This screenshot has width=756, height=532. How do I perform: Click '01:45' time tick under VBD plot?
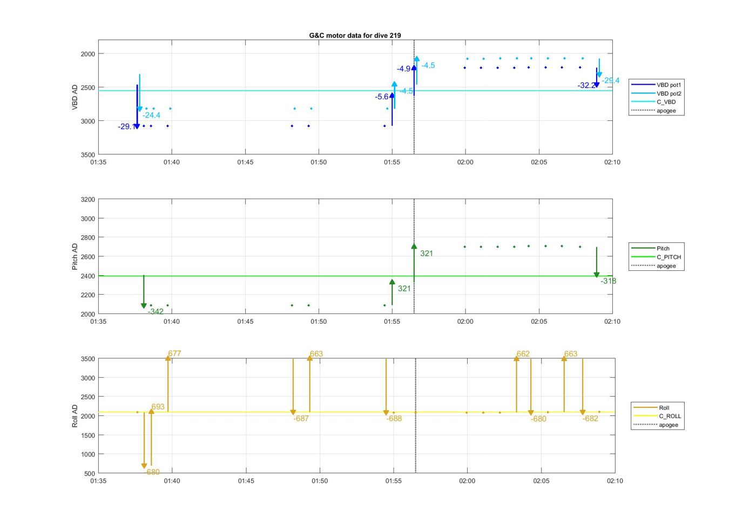245,162
